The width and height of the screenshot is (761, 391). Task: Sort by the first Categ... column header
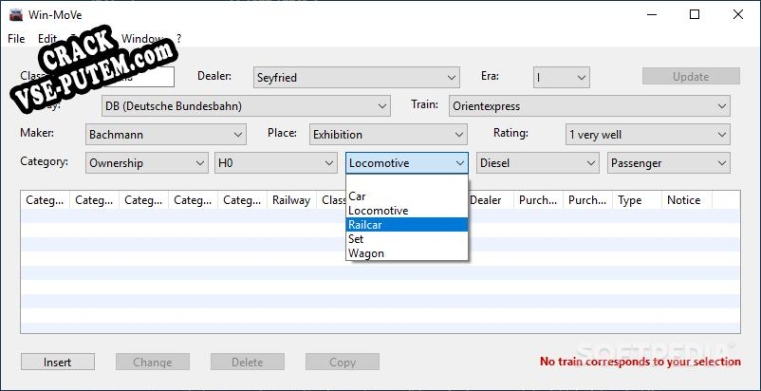tap(45, 200)
